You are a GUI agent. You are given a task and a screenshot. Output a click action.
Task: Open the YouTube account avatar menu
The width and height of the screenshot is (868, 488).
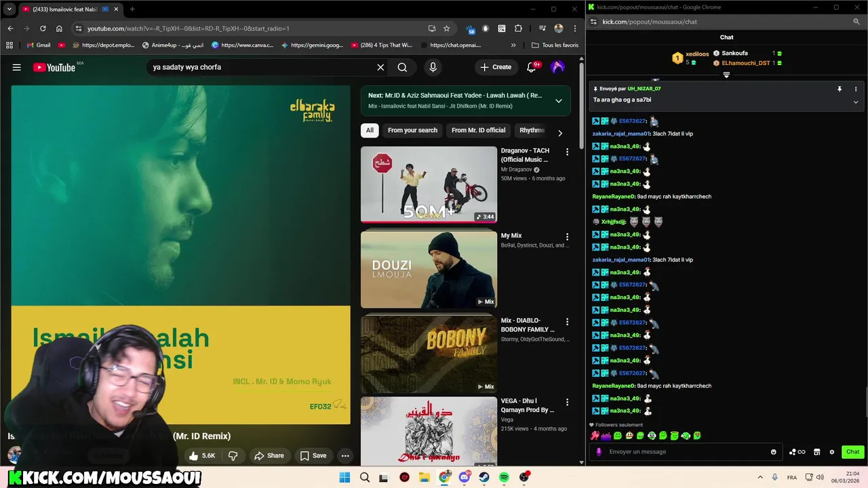557,67
